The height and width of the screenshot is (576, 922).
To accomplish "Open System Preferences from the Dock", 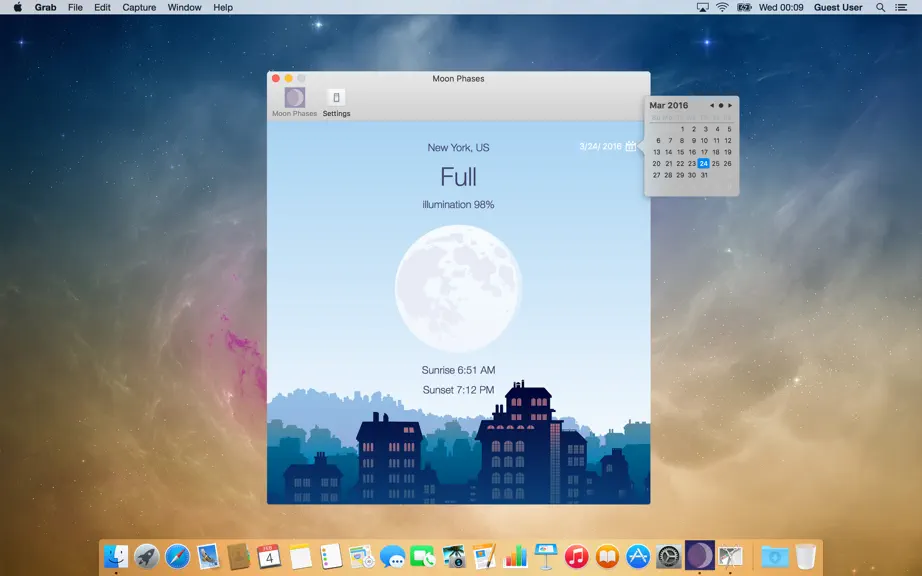I will (668, 556).
